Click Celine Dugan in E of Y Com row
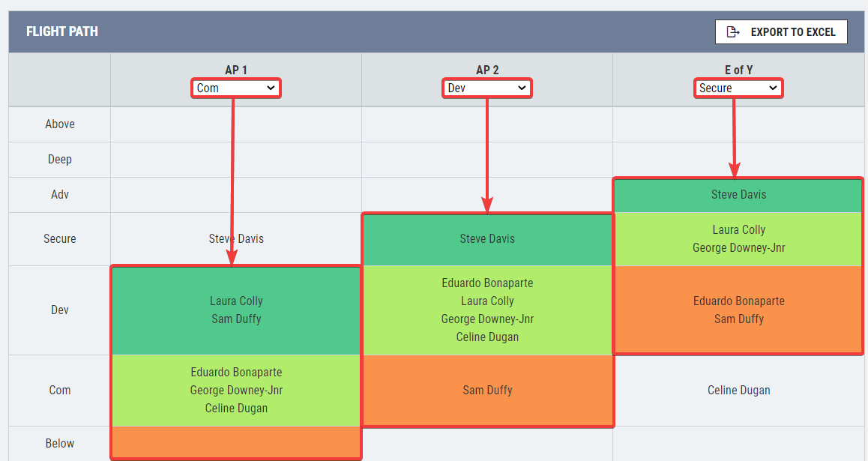Image resolution: width=868 pixels, height=461 pixels. [738, 390]
